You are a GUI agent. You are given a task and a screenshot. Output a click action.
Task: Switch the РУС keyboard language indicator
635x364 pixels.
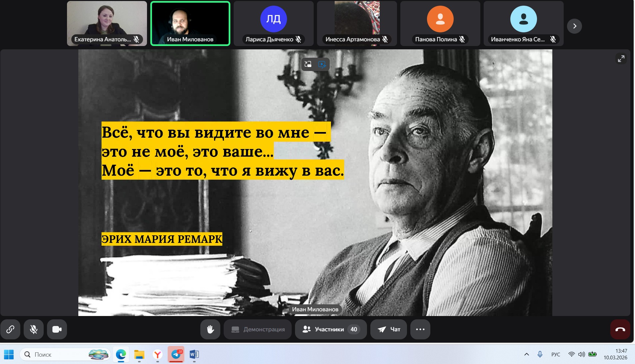point(556,354)
